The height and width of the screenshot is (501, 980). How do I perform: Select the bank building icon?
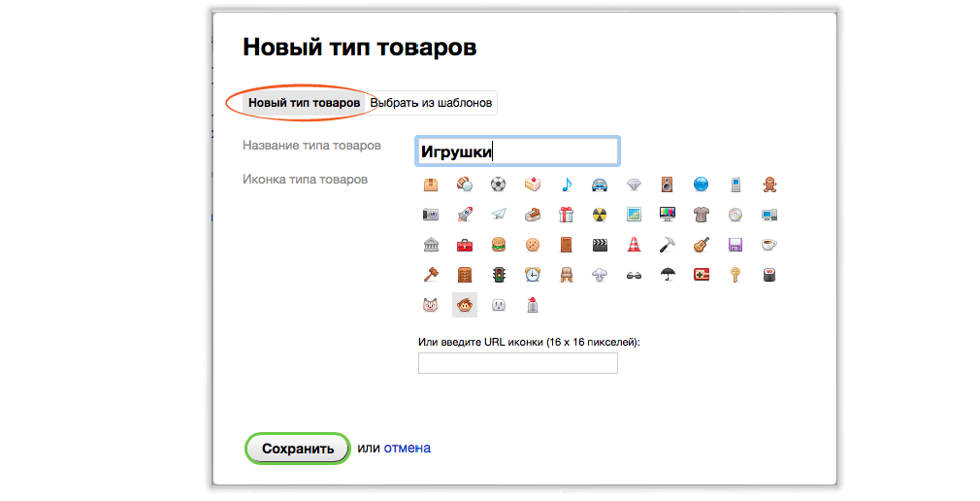[431, 245]
